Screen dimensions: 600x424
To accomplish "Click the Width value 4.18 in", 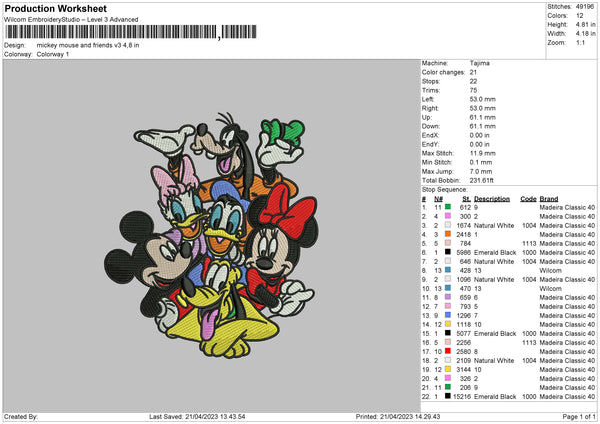I will click(585, 34).
